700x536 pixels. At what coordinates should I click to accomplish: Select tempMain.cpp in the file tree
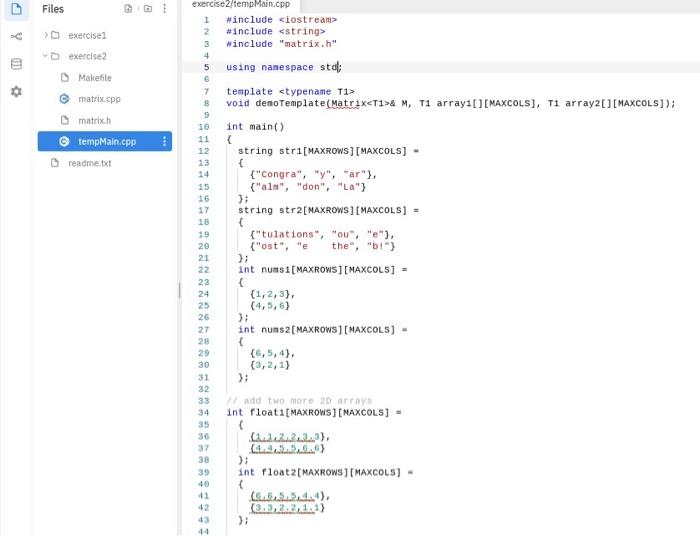pos(104,141)
